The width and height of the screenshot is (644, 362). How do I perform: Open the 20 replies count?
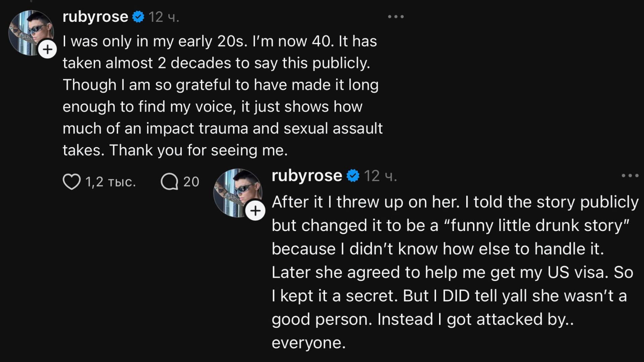point(191,182)
